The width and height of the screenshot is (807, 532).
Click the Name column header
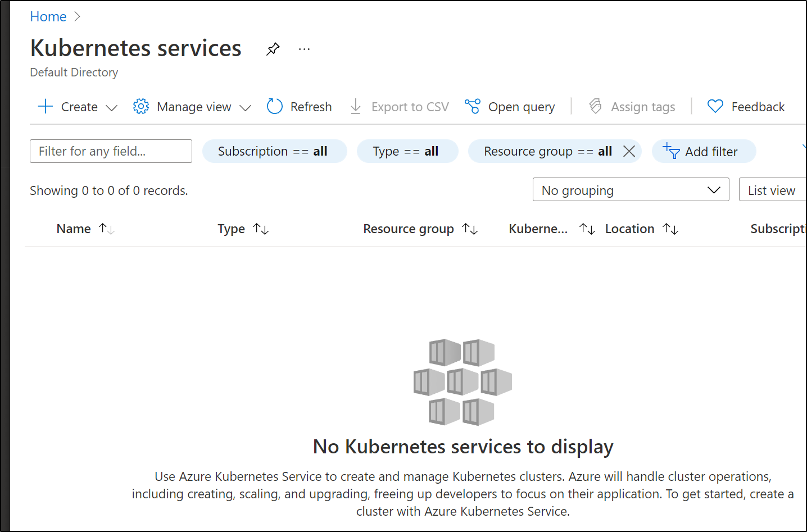pos(74,229)
